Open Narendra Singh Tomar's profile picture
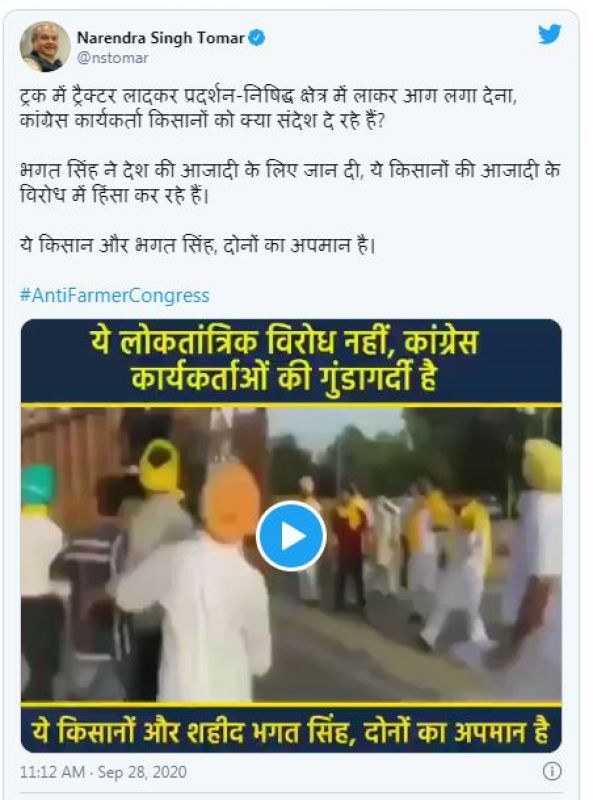Image resolution: width=593 pixels, height=800 pixels. tap(45, 46)
